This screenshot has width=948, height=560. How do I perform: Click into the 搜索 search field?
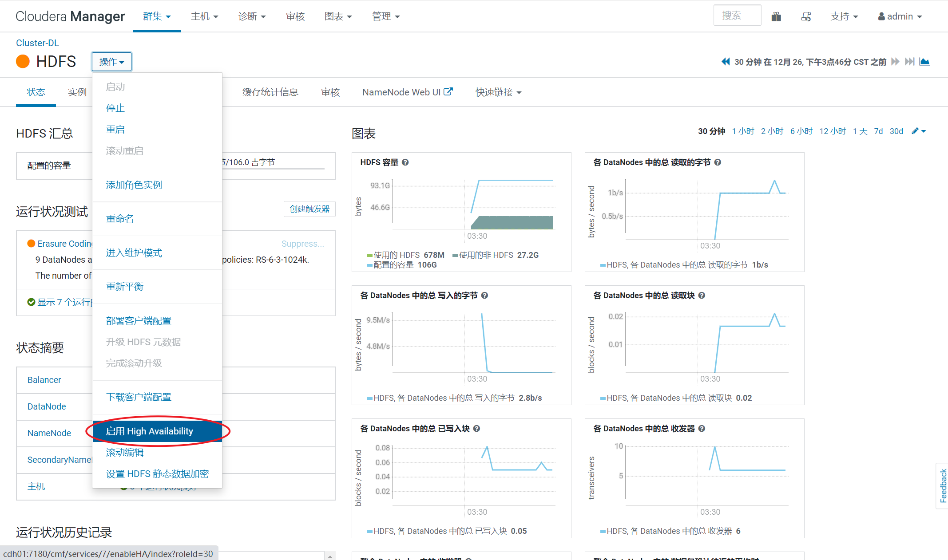click(737, 16)
